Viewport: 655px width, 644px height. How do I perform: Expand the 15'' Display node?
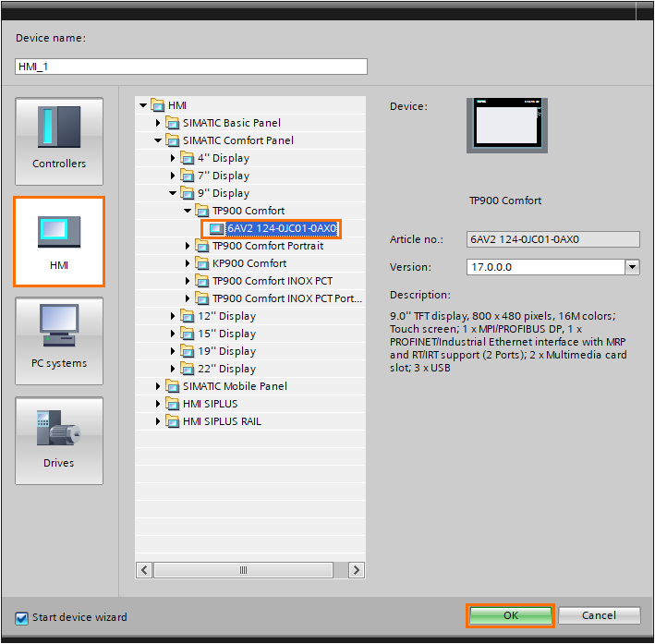point(173,334)
